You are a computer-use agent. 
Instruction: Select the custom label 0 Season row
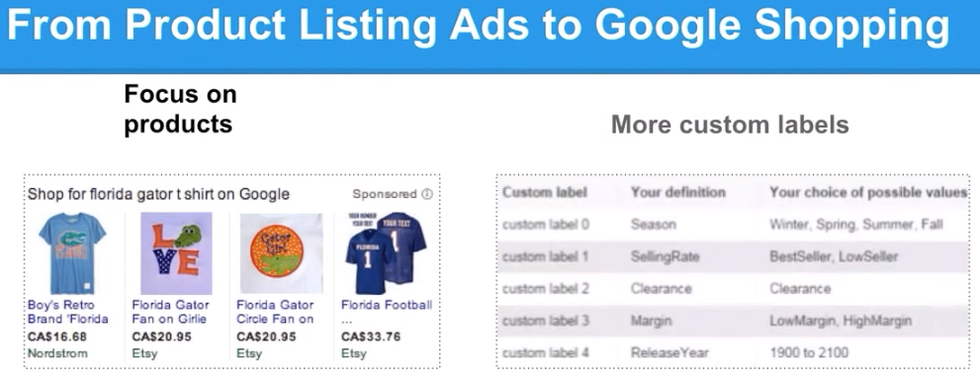(733, 225)
